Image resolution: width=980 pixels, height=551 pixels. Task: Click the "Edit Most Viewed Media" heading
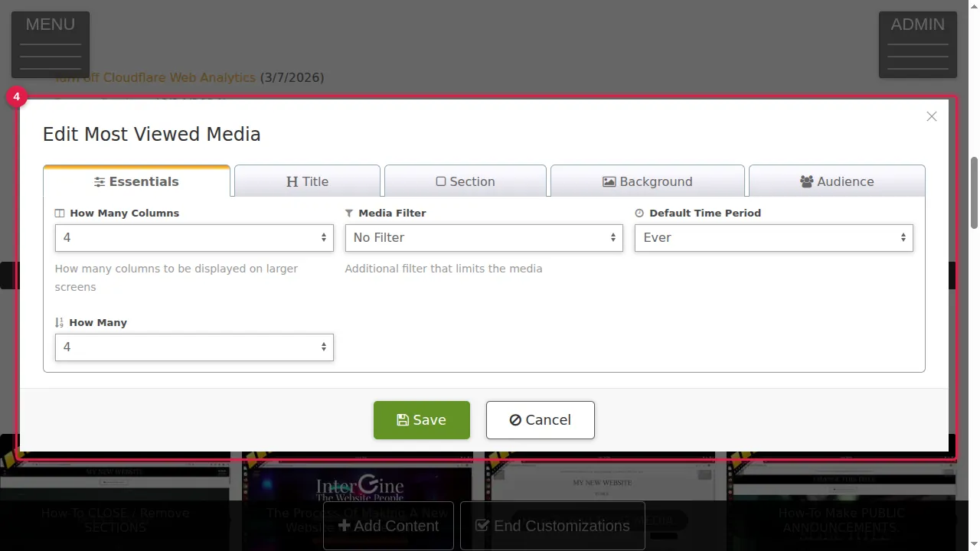click(x=152, y=135)
